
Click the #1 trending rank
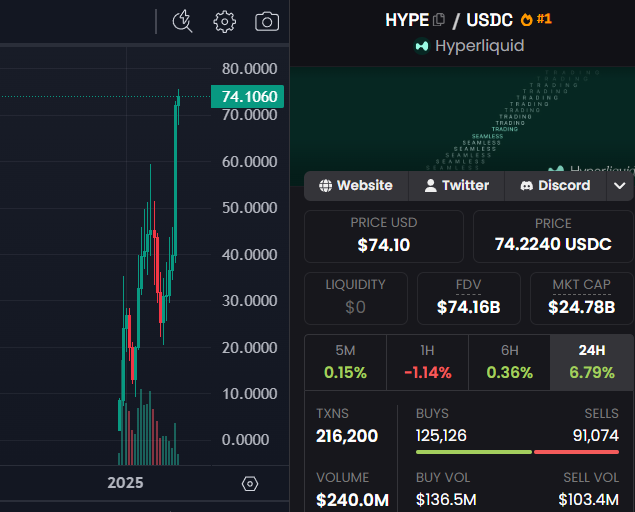coord(544,19)
